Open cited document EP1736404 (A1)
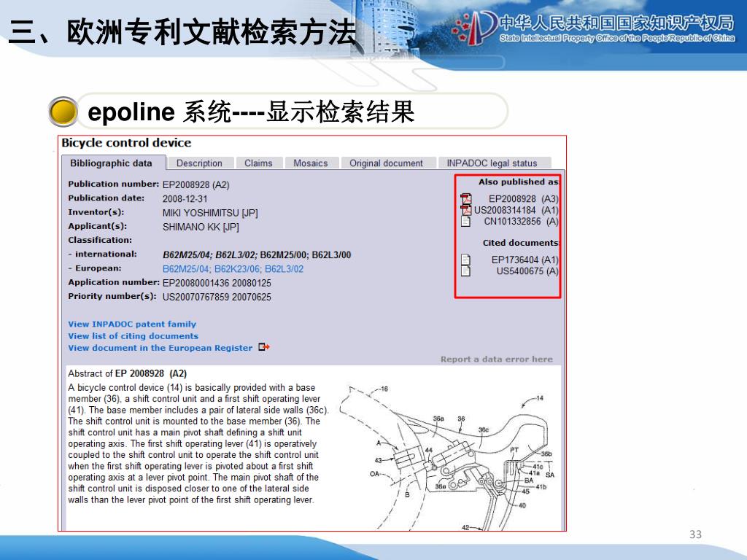 [x=525, y=260]
